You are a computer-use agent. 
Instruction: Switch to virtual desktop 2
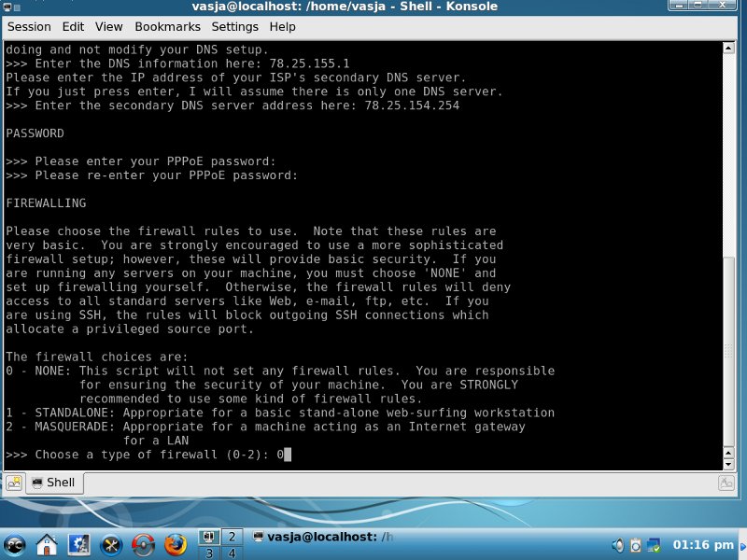(231, 536)
